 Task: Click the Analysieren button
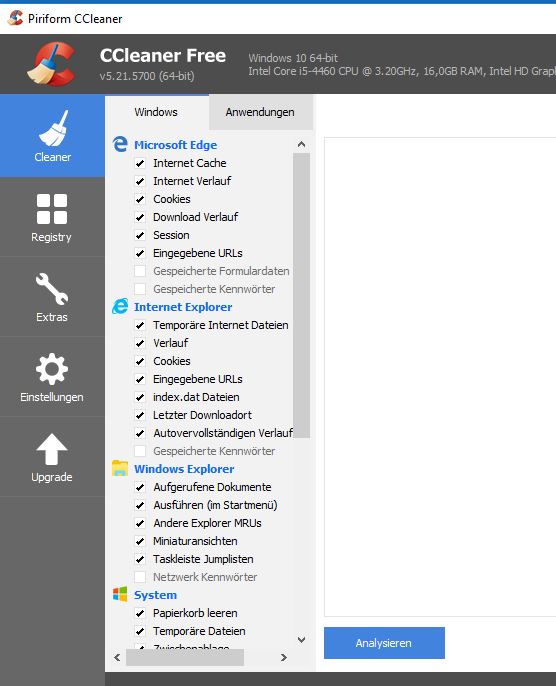click(x=384, y=643)
